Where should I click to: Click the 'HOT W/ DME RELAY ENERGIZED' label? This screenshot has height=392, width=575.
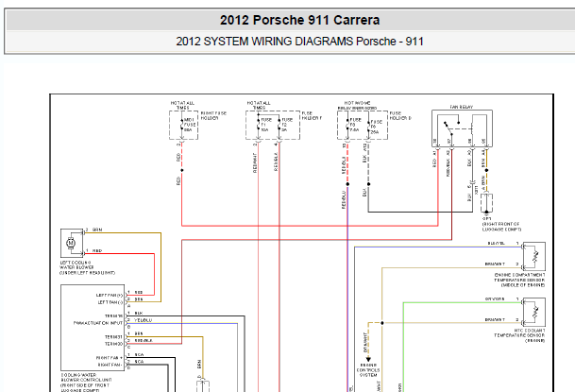click(x=357, y=105)
